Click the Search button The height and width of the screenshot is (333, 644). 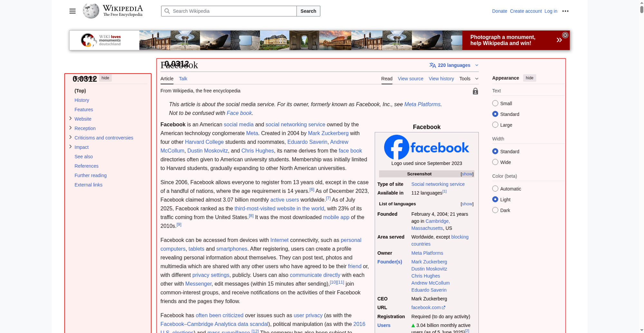(308, 11)
